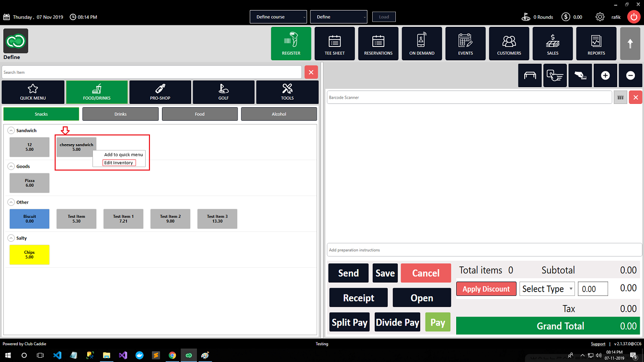Collapse the Sandwich group
644x362 pixels.
point(11,130)
